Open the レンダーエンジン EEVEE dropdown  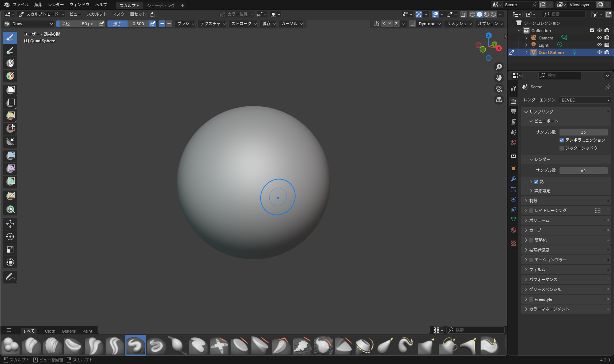click(585, 100)
